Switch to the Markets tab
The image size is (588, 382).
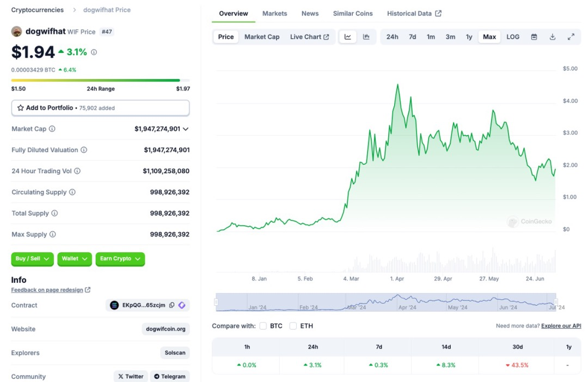(x=274, y=14)
